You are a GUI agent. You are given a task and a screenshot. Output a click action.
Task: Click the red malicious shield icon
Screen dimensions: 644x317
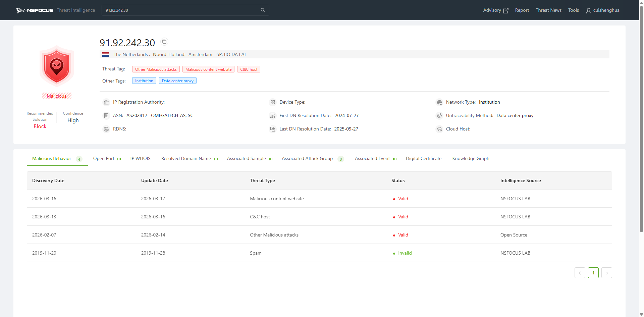point(57,66)
